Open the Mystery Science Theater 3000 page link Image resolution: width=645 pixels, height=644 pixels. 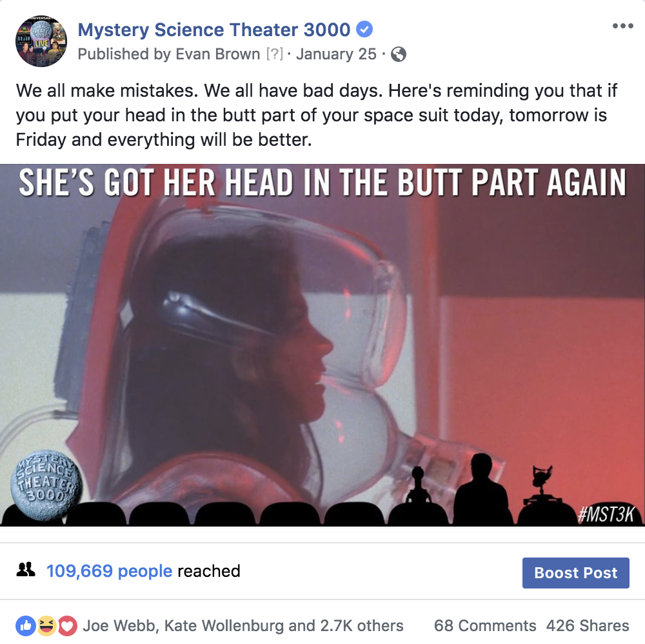214,30
